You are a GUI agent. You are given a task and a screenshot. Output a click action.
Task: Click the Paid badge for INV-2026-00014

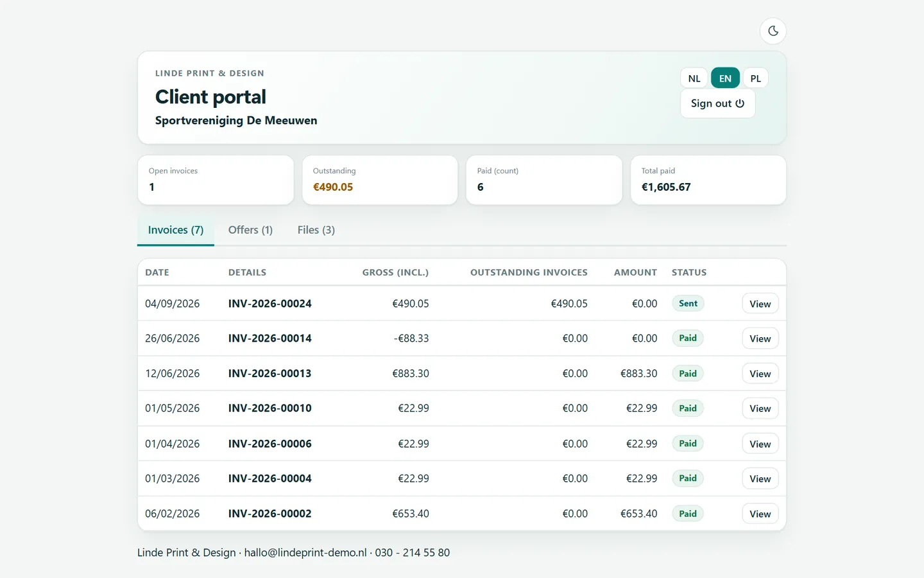coord(688,338)
